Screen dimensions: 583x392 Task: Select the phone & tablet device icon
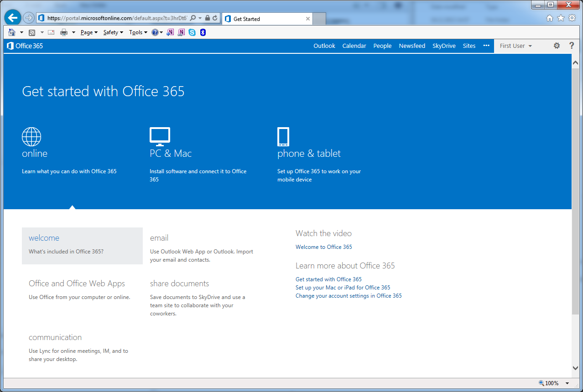283,137
